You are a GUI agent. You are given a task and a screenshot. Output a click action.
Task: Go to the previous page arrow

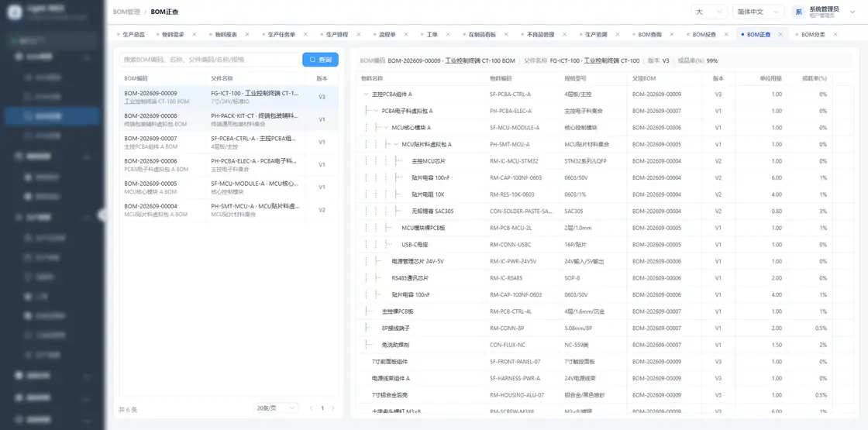tap(311, 408)
